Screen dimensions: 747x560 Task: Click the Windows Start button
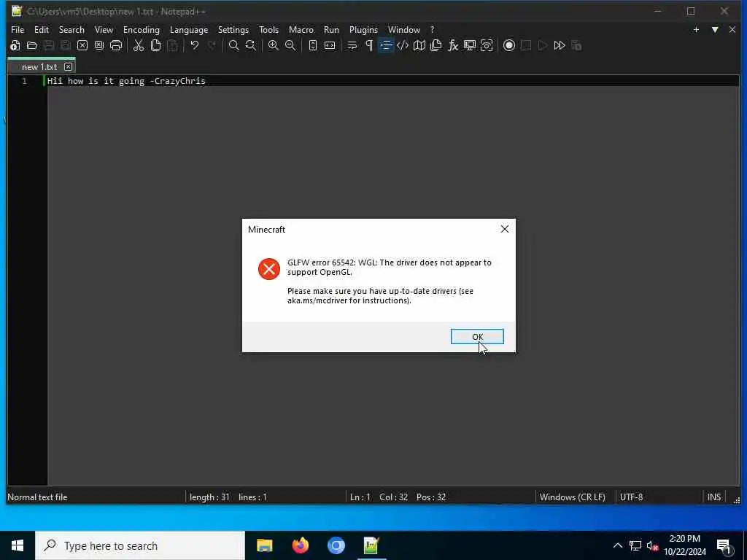[18, 545]
